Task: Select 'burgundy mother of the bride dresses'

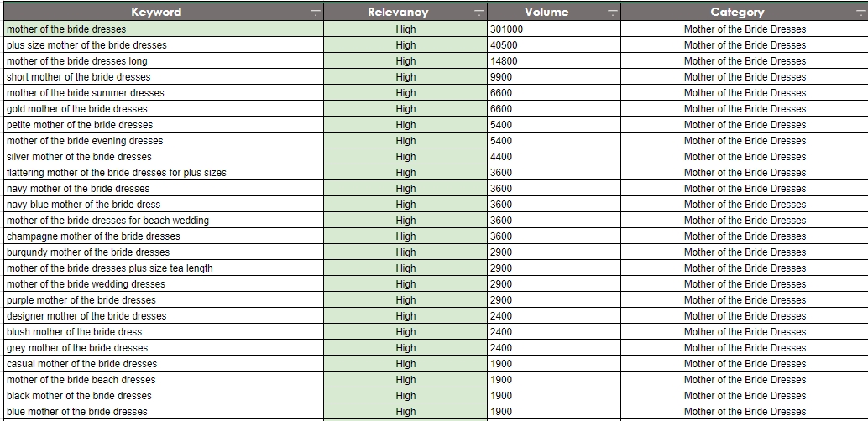Action: tap(164, 252)
